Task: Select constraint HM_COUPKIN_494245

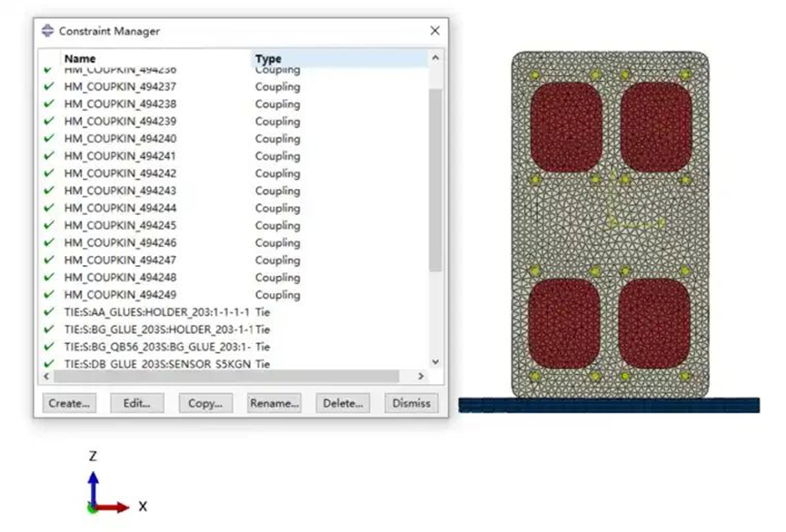Action: point(120,225)
